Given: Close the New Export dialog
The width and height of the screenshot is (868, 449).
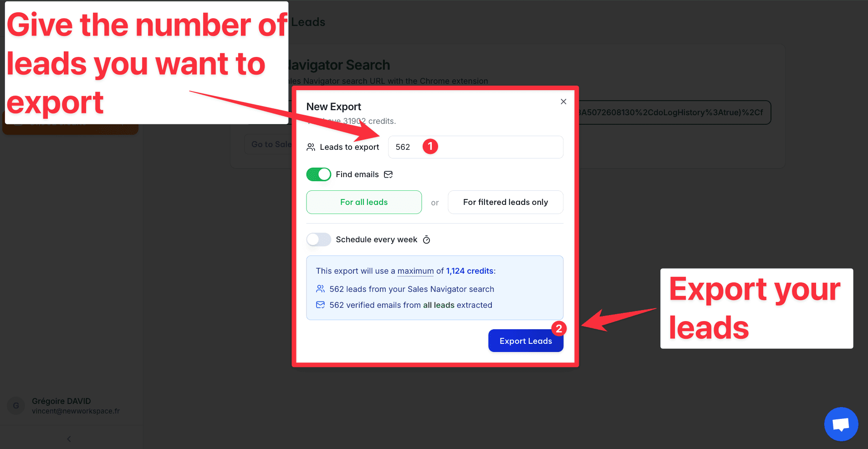Looking at the screenshot, I should coord(563,102).
